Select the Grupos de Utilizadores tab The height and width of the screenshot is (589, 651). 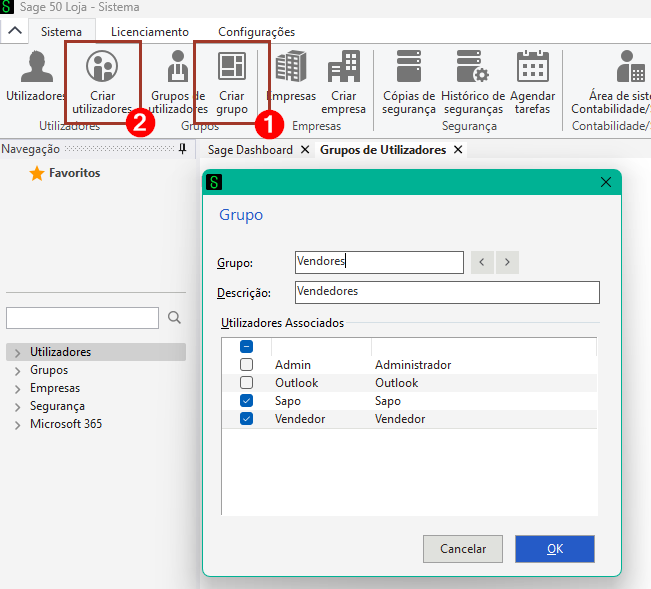click(x=383, y=150)
